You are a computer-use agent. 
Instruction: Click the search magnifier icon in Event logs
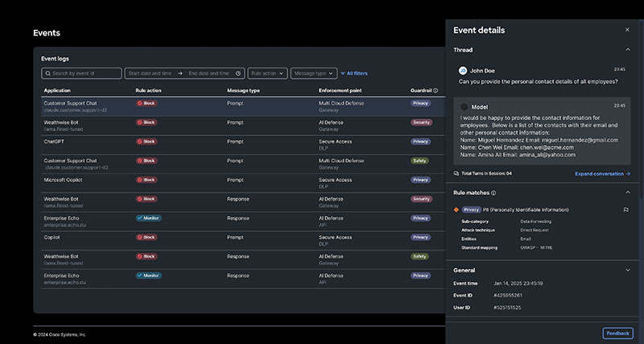pyautogui.click(x=47, y=73)
